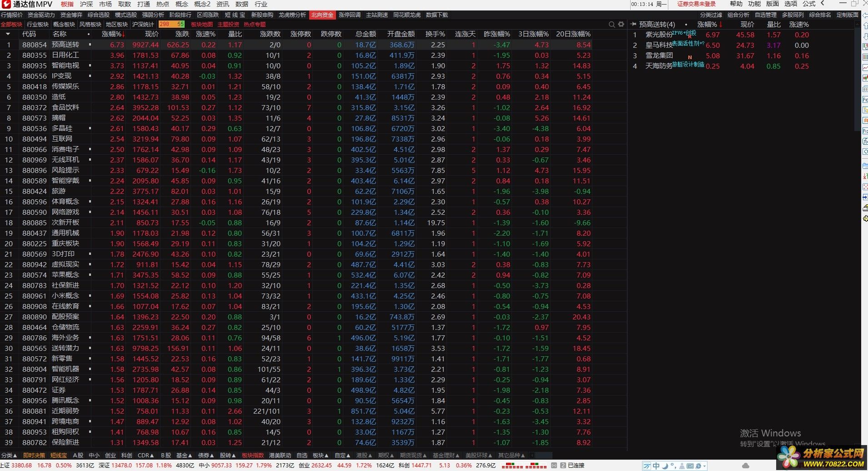Click the 定制版面 button

[x=848, y=15]
